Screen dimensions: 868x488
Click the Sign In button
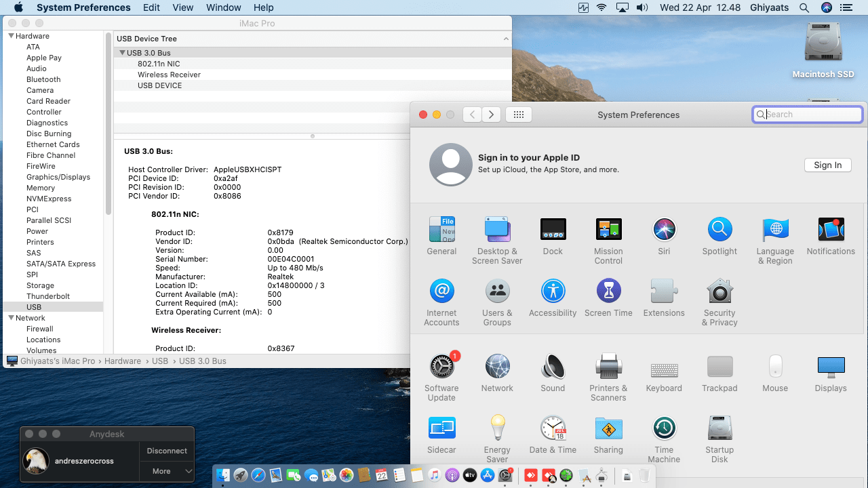click(827, 165)
